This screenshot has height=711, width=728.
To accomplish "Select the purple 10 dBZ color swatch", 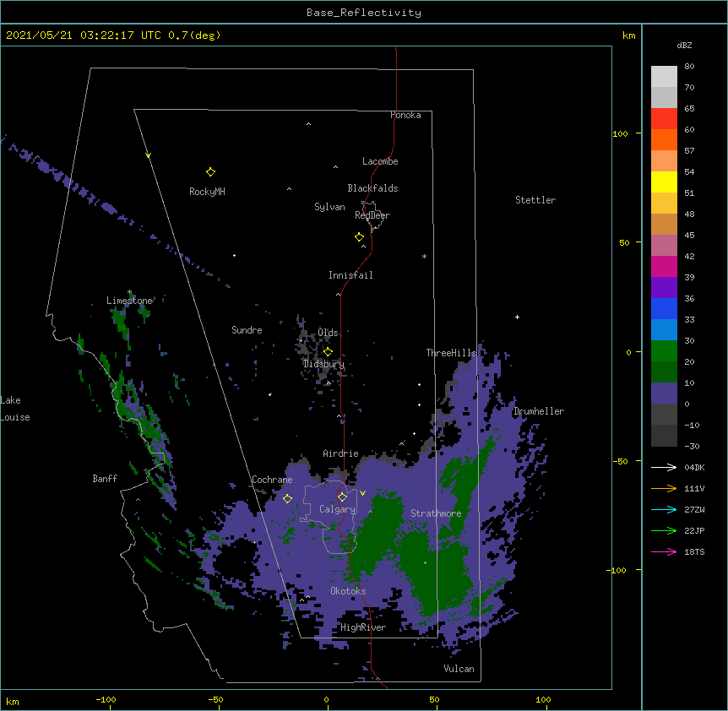I will point(664,393).
